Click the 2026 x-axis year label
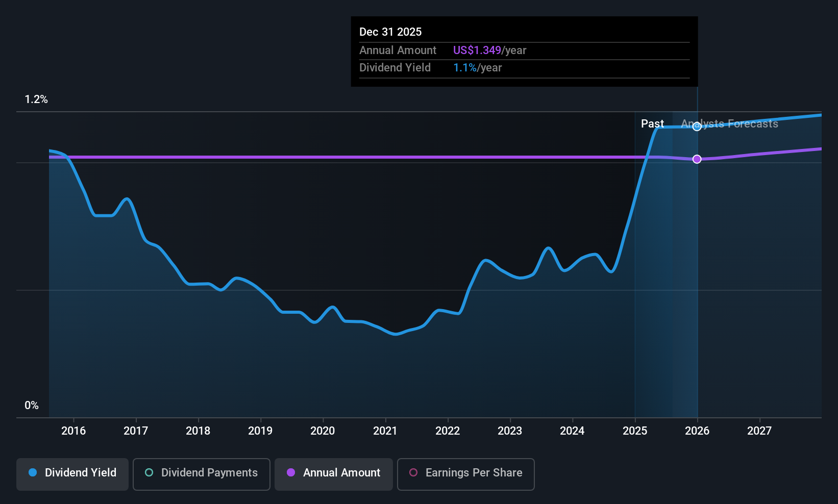This screenshot has width=838, height=504. pyautogui.click(x=697, y=431)
